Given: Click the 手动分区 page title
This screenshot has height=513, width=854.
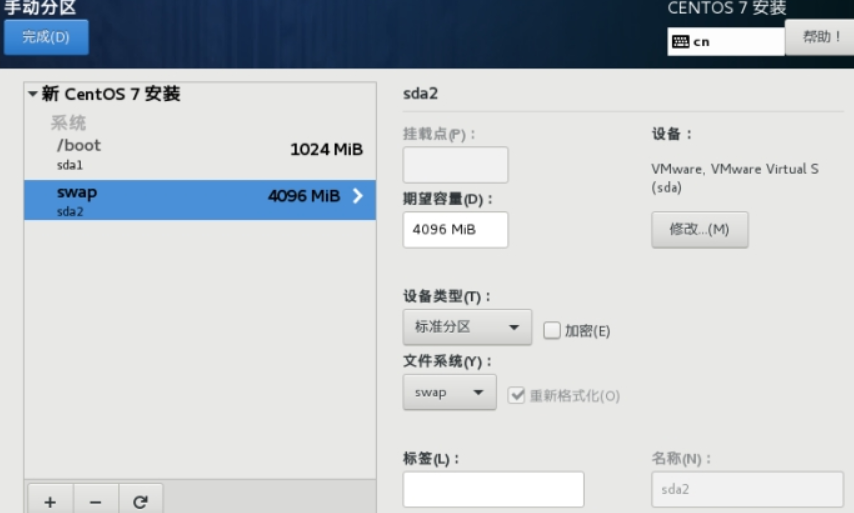Looking at the screenshot, I should [x=40, y=8].
